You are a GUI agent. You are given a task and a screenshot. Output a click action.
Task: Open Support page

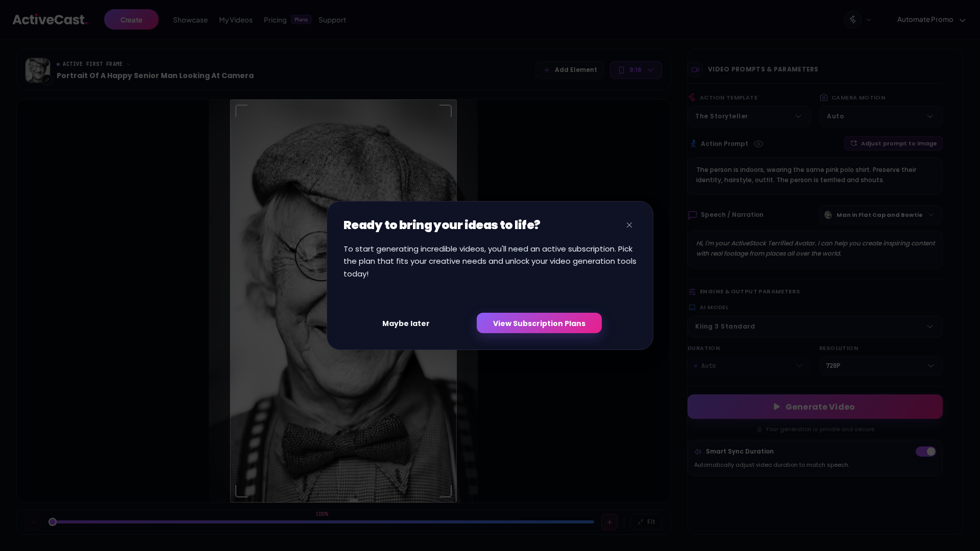332,20
